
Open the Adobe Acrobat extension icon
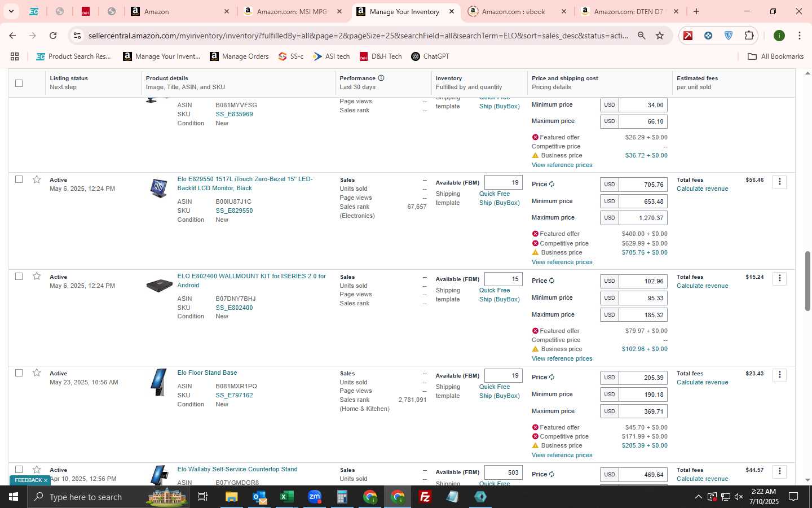click(x=688, y=36)
